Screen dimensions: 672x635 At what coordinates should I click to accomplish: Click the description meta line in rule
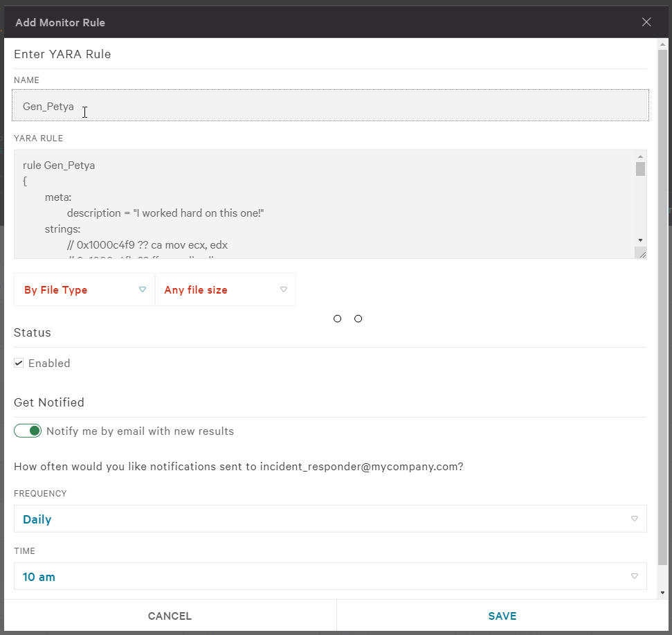[x=165, y=213]
